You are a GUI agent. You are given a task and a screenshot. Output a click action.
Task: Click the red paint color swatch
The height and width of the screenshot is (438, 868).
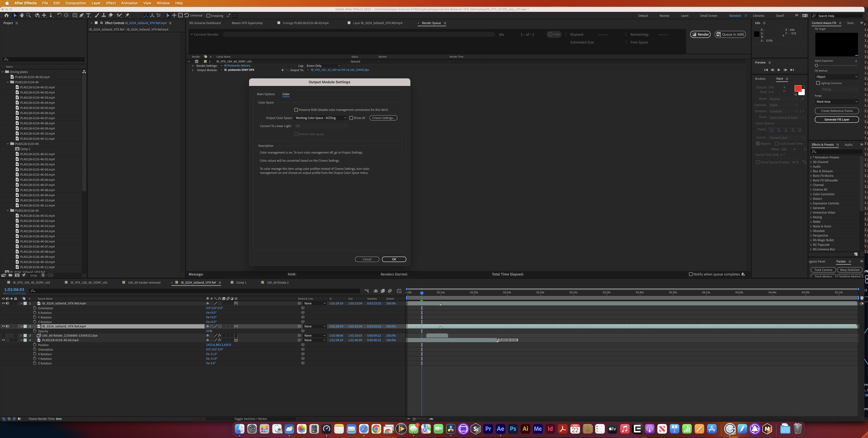click(x=798, y=88)
